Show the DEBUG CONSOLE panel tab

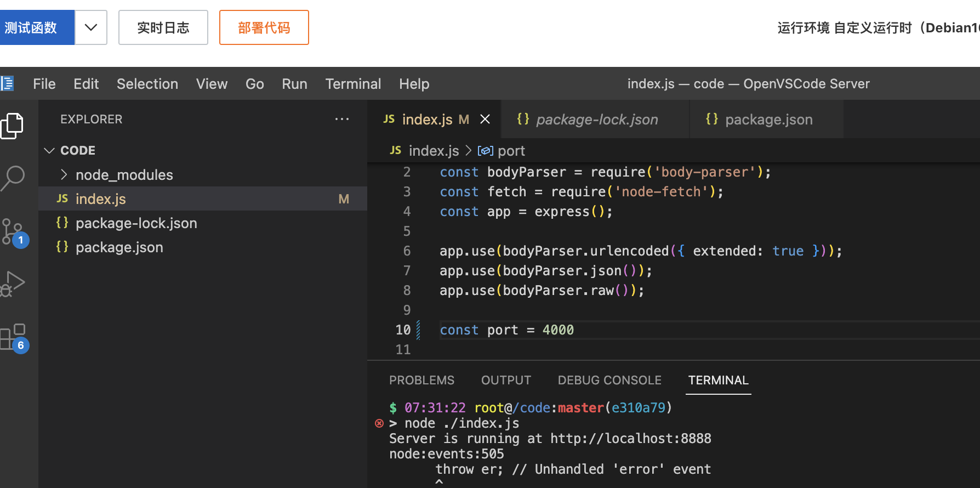(609, 380)
